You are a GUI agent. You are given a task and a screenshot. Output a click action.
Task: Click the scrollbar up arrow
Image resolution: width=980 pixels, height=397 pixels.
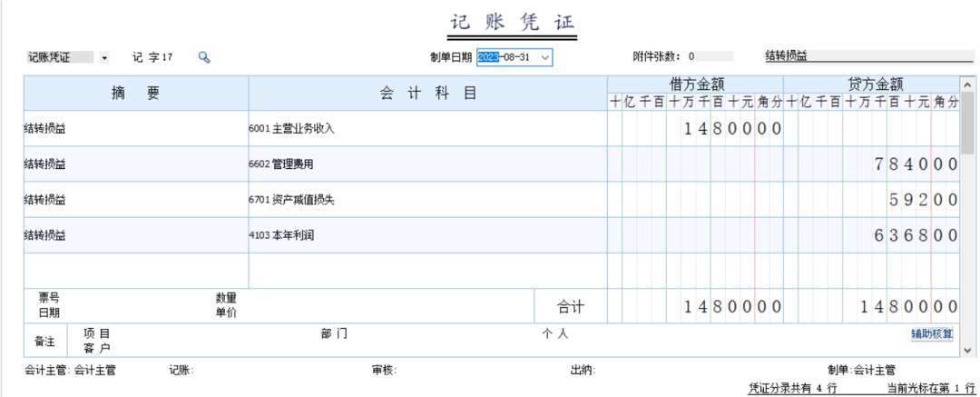point(967,84)
